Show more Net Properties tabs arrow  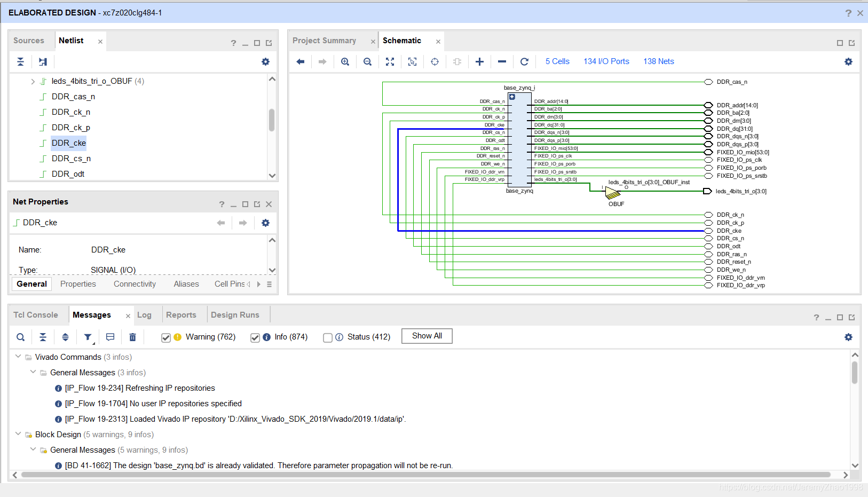[x=259, y=285]
